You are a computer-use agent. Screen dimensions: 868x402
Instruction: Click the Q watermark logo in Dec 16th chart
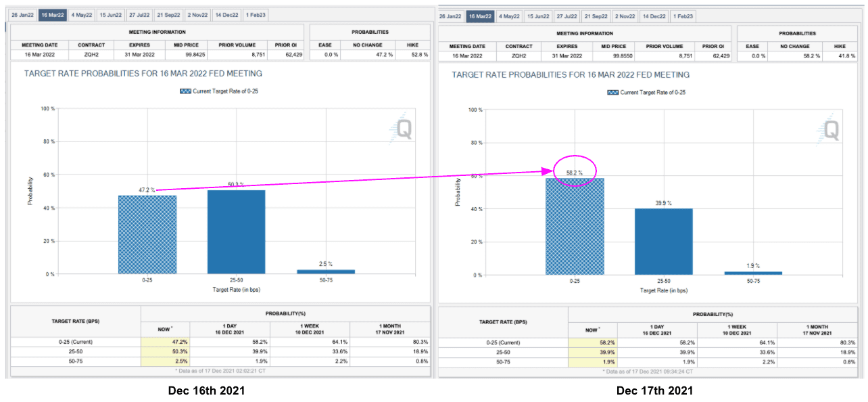[402, 128]
